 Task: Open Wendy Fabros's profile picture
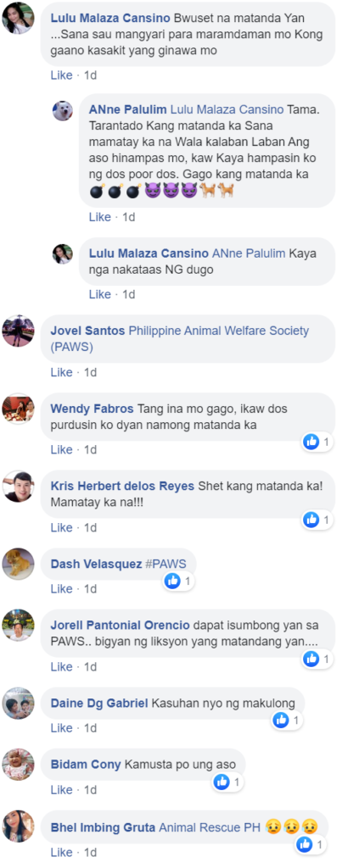19,409
